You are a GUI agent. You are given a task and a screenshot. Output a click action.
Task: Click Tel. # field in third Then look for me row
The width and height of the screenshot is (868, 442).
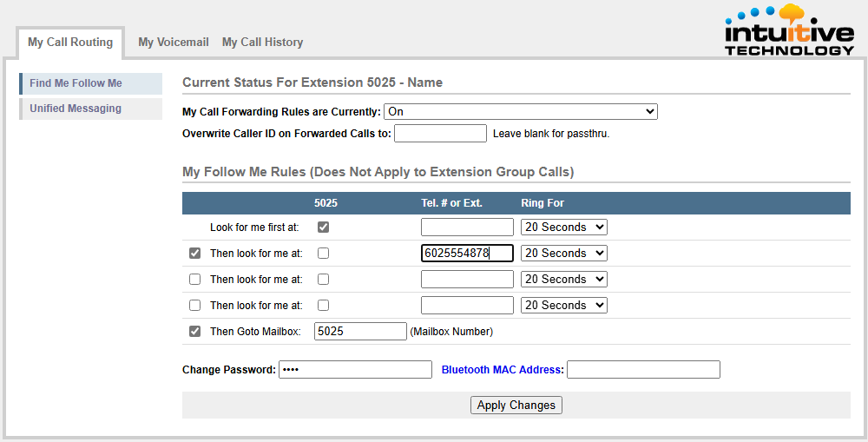[x=467, y=305]
